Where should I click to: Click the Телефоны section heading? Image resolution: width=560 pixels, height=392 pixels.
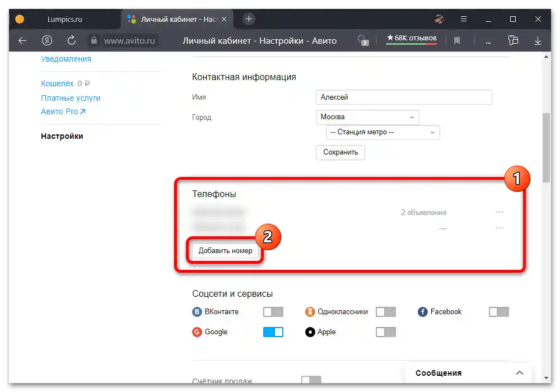click(214, 194)
